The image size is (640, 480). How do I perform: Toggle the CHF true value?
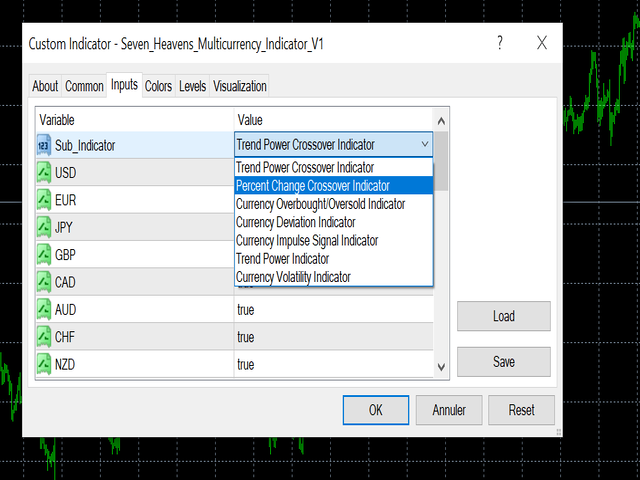point(246,337)
